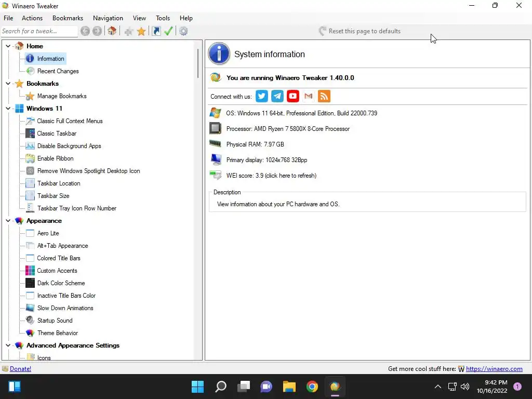Select Alt+Tab Appearance tweak
The width and height of the screenshot is (532, 399).
63,246
